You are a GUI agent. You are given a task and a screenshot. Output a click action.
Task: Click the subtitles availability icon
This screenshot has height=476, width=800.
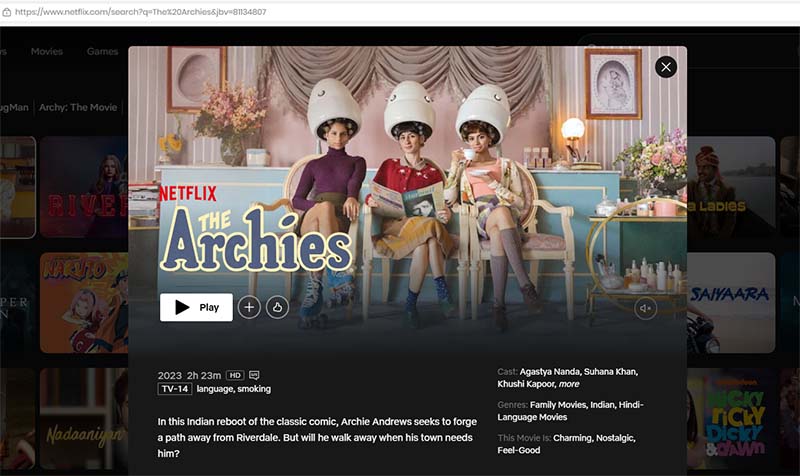tap(254, 375)
